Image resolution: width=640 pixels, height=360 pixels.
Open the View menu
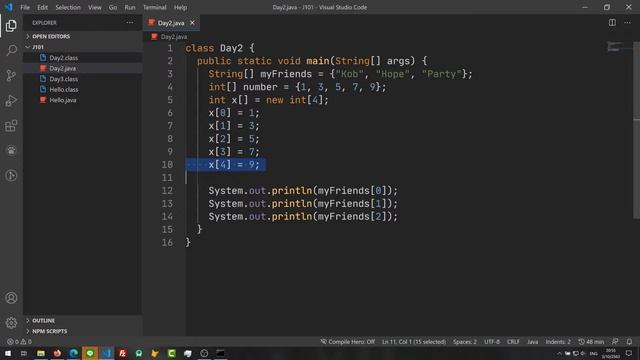(x=95, y=7)
